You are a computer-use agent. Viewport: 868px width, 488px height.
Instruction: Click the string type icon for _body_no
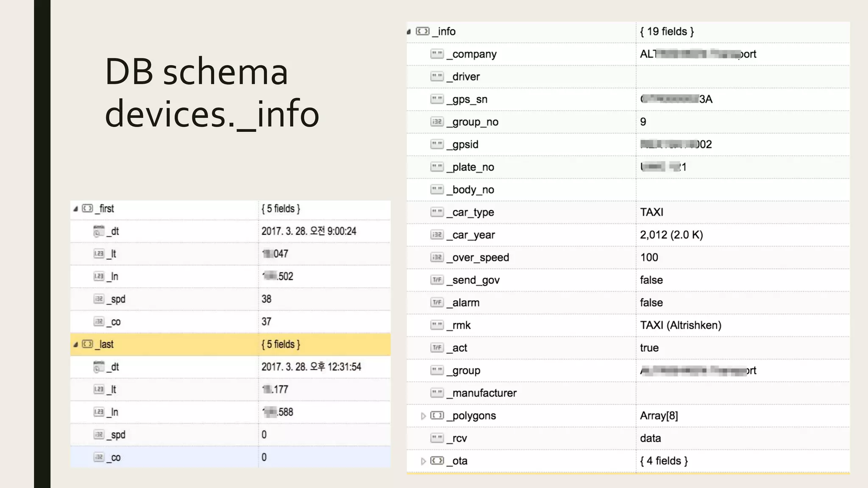click(437, 190)
